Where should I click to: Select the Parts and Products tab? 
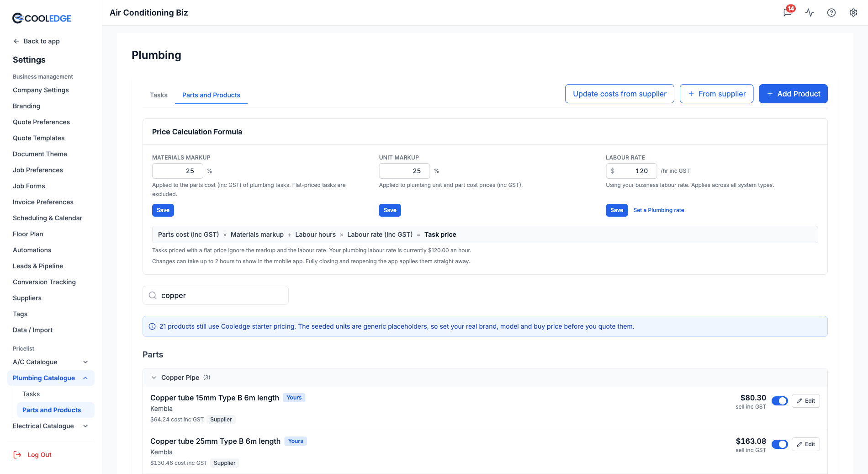click(211, 95)
